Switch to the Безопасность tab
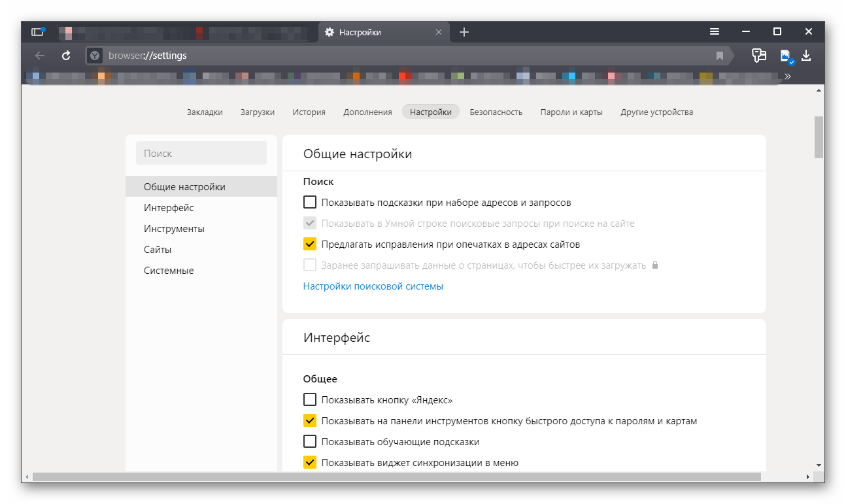The width and height of the screenshot is (846, 504). click(496, 112)
